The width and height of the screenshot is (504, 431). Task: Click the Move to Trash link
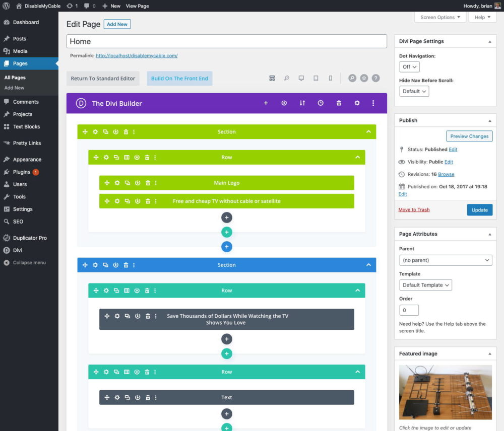coord(414,210)
